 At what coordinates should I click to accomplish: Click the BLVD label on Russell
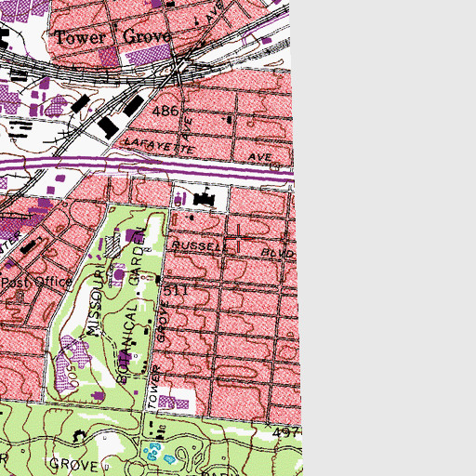(276, 253)
